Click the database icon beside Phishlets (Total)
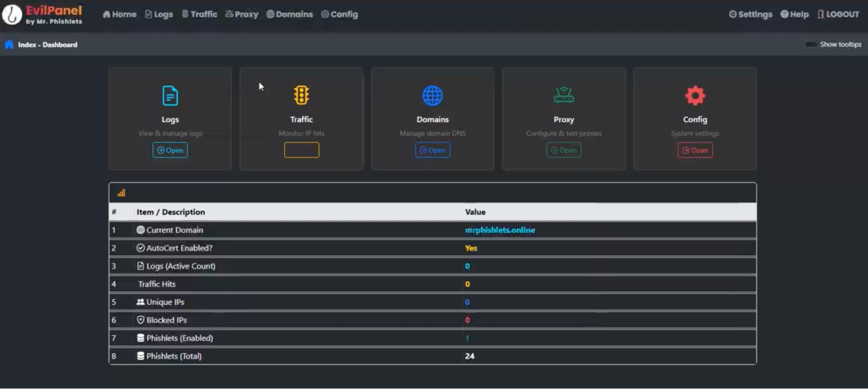 140,356
